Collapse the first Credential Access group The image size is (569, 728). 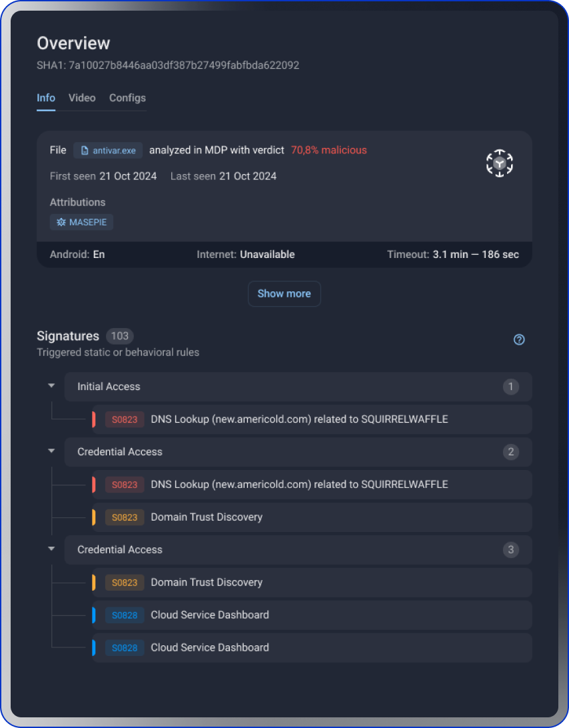pyautogui.click(x=51, y=451)
